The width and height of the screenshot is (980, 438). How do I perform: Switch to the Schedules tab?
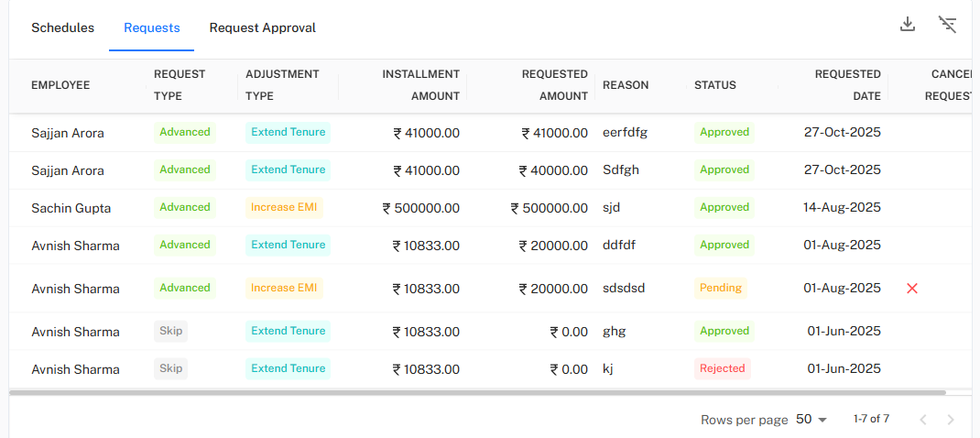point(63,27)
